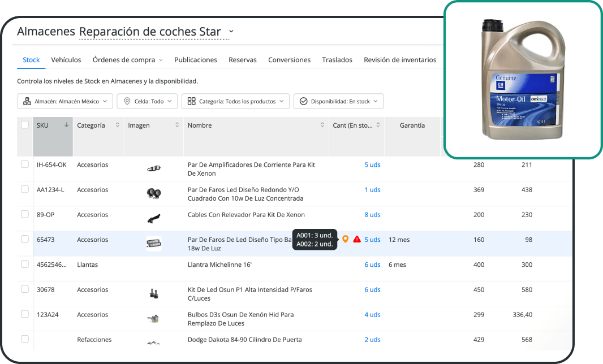This screenshot has width=603, height=364.
Task: Check the box for SKU 30678
Action: 25,289
